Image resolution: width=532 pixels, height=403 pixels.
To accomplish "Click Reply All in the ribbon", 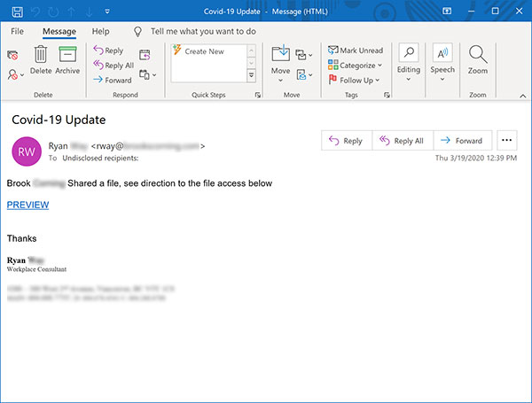I will tap(113, 65).
